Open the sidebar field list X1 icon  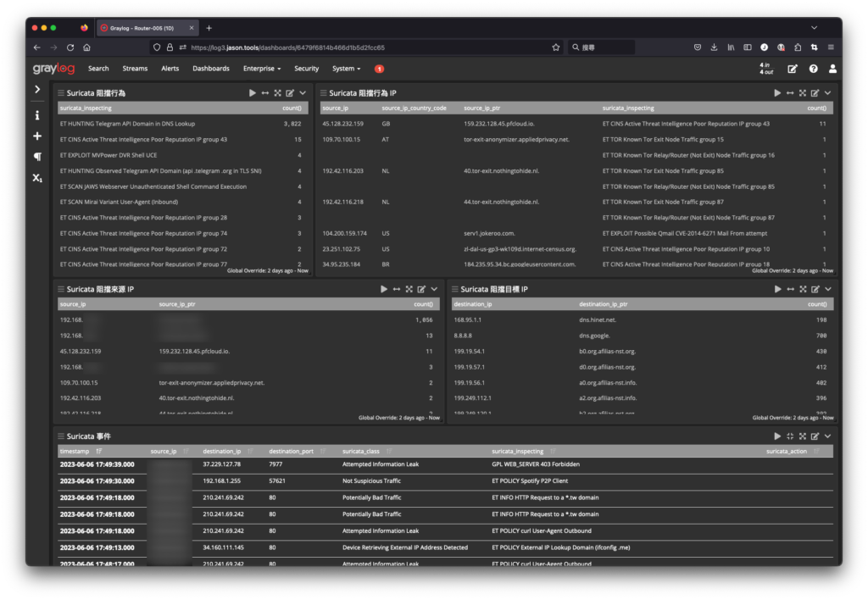pyautogui.click(x=37, y=178)
